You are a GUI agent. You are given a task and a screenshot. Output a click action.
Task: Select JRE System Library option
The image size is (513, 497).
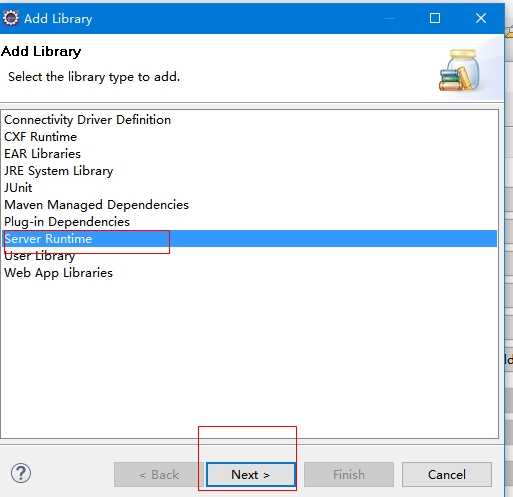coord(59,171)
